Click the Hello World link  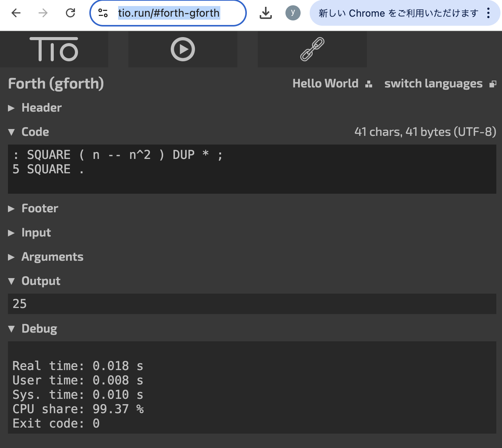(325, 84)
